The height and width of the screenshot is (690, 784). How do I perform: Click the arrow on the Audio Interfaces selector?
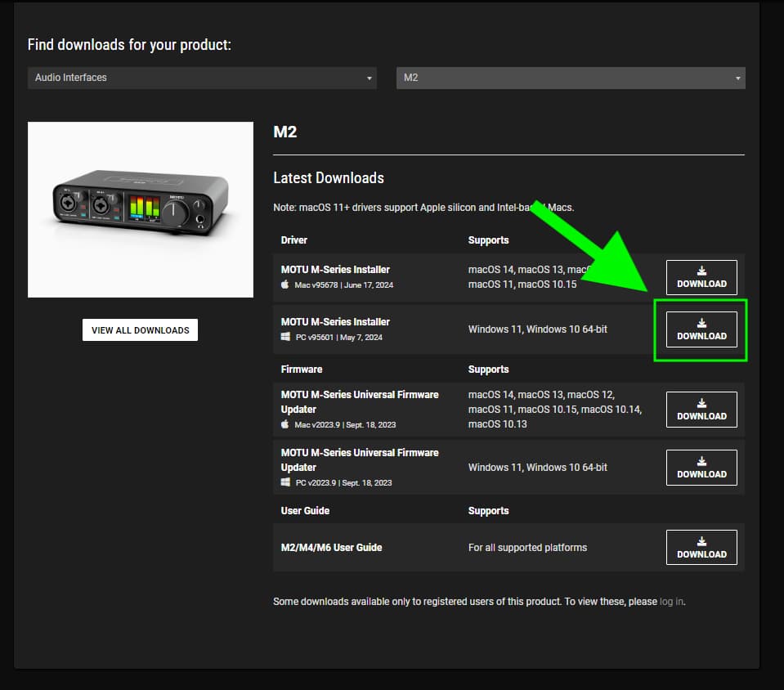coord(370,78)
